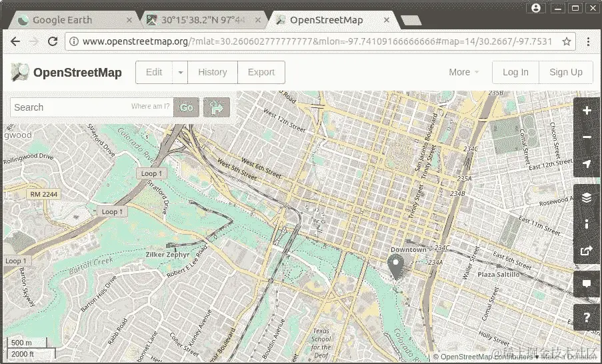Screen dimensions: 602x364
Task: Click the RM 2244 road shield
Action: [44, 194]
